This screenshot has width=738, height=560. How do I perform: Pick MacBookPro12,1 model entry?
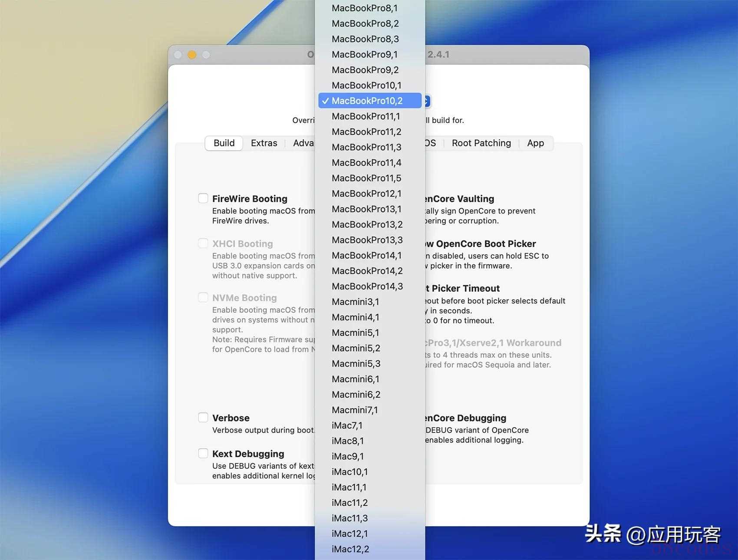tap(370, 194)
